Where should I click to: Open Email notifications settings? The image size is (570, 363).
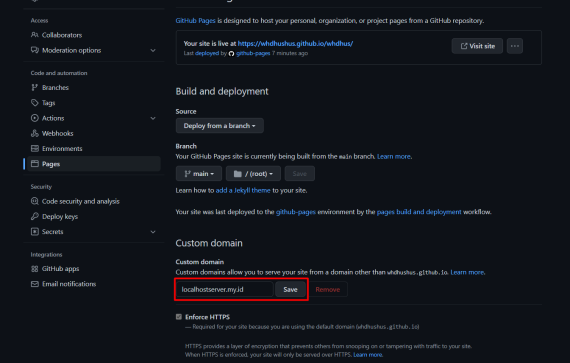69,284
